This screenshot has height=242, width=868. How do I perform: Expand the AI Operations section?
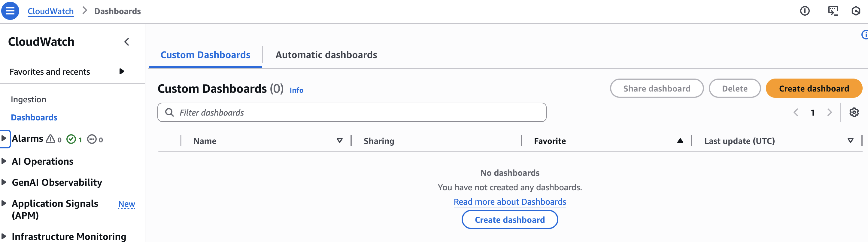click(4, 161)
